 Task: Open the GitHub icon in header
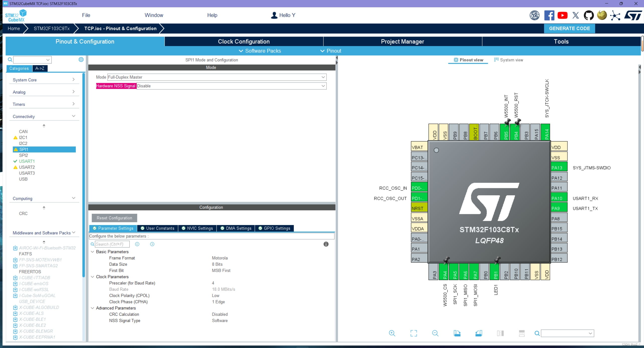tap(588, 15)
